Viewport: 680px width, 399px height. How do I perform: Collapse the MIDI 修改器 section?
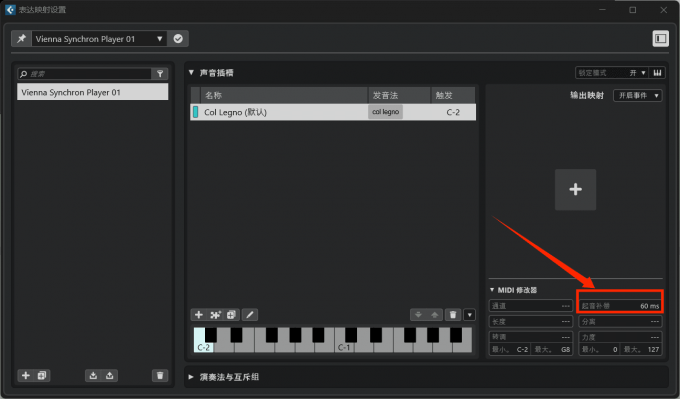pos(492,290)
